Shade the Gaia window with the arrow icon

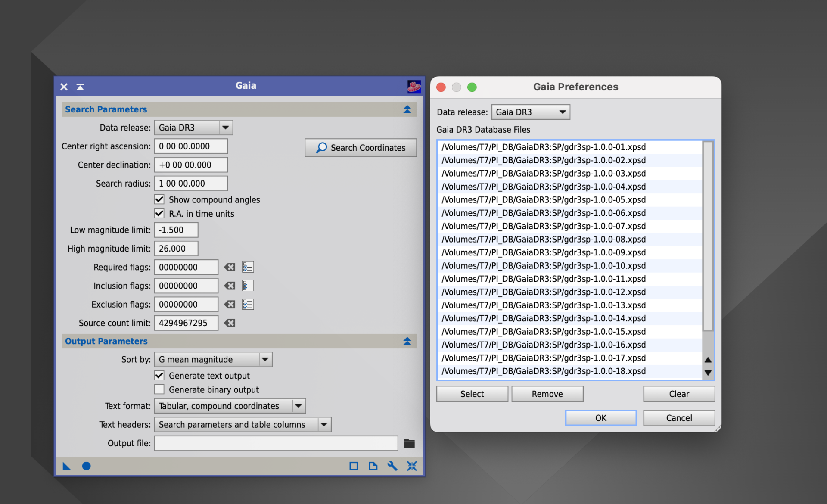pos(80,87)
